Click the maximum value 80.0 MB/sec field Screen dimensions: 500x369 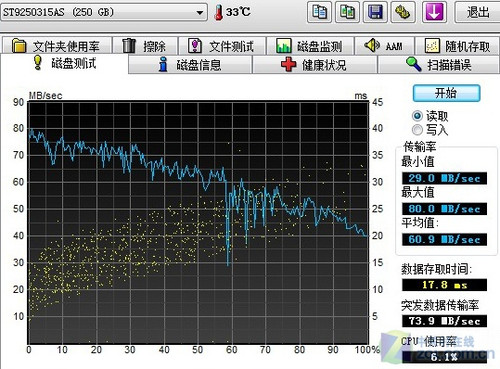point(444,209)
